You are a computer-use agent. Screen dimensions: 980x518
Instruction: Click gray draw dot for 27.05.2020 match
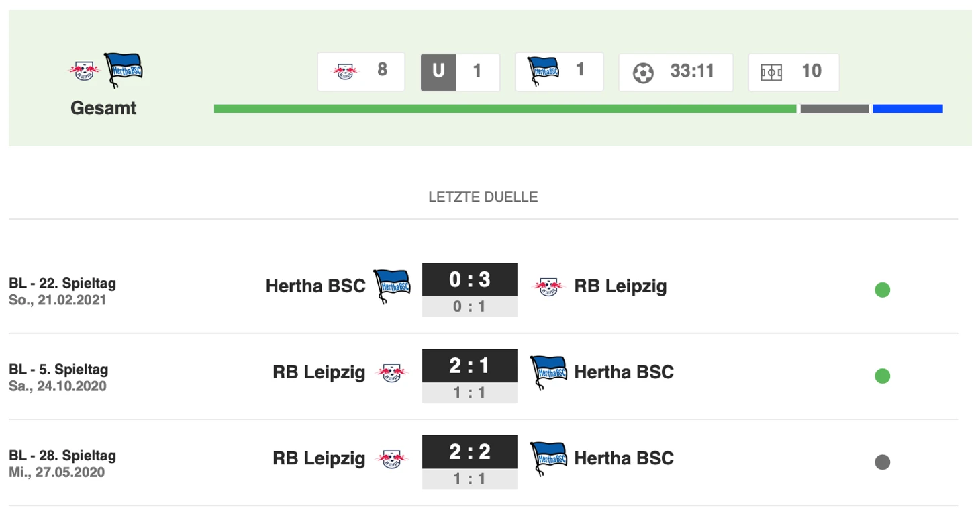882,462
